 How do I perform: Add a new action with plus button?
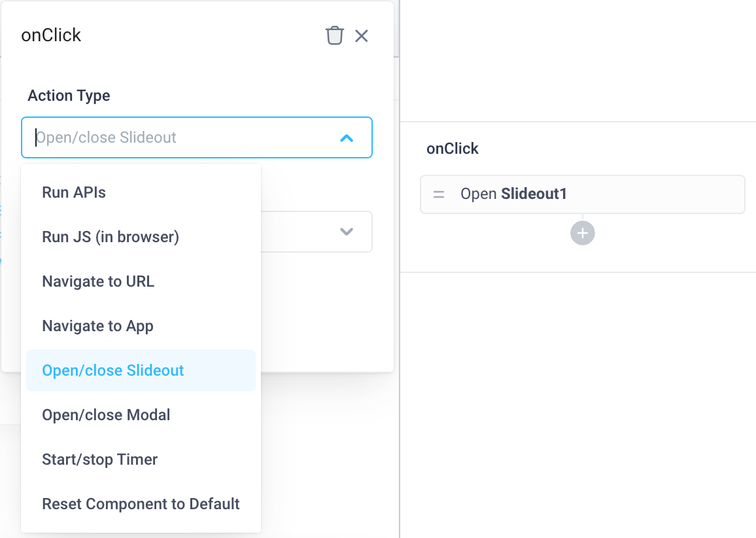[582, 233]
